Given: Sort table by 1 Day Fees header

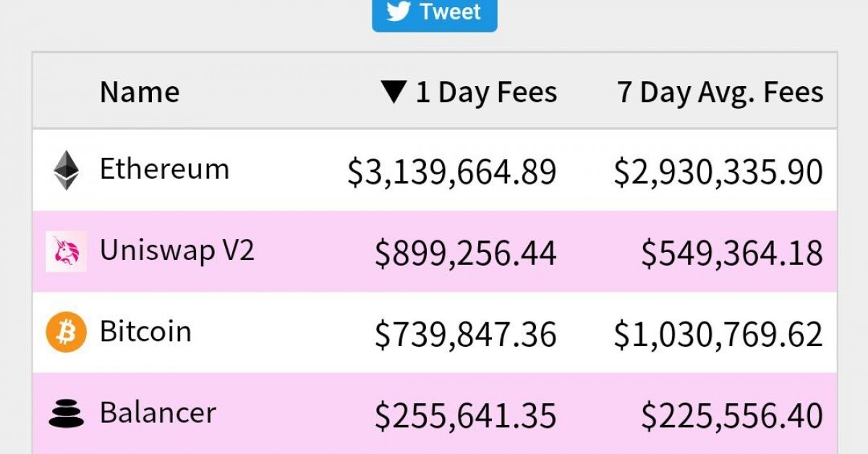Looking at the screenshot, I should [469, 92].
